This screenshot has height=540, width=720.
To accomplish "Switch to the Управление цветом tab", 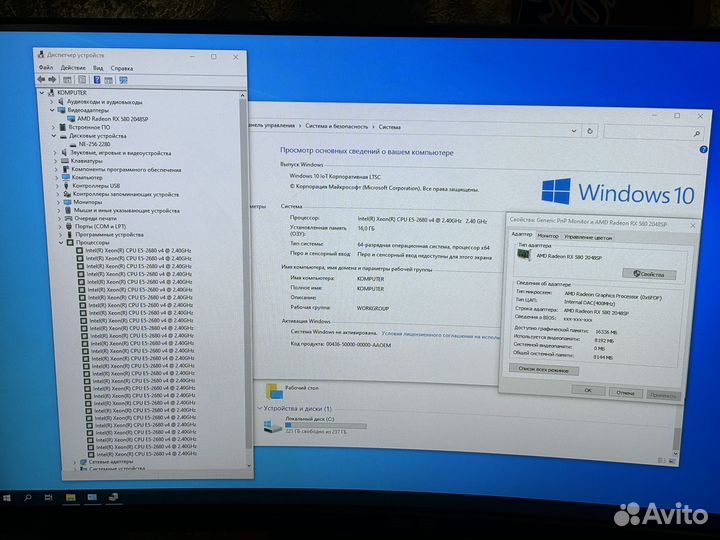I will pos(588,235).
